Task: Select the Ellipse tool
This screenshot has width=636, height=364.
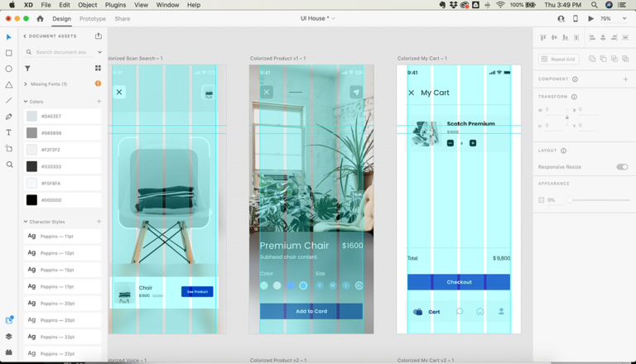Action: point(9,69)
